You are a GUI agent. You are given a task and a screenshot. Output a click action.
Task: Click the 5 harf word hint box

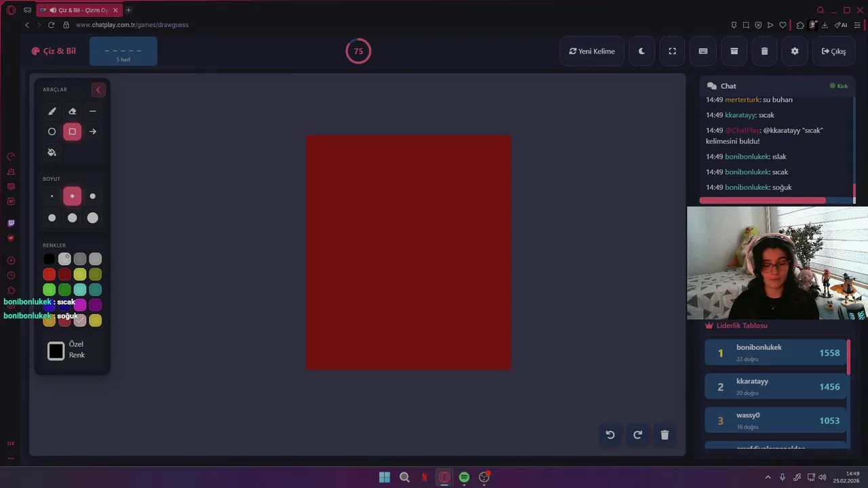[x=123, y=52]
